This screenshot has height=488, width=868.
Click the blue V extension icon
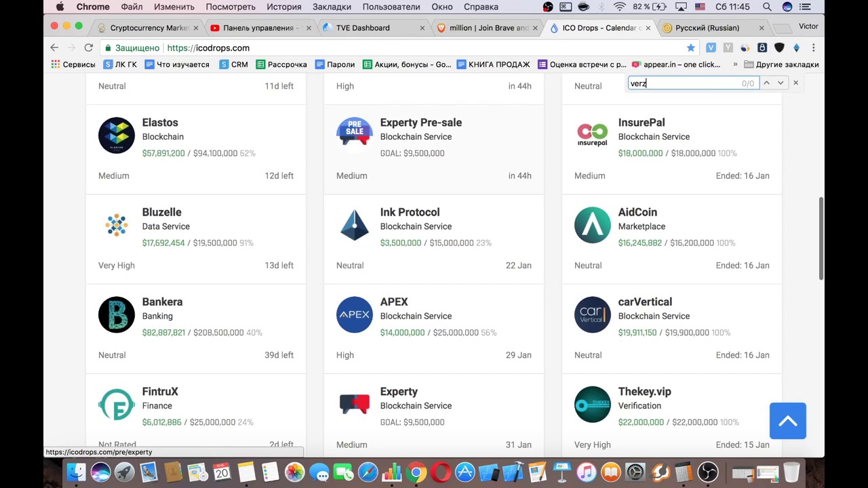pos(711,48)
